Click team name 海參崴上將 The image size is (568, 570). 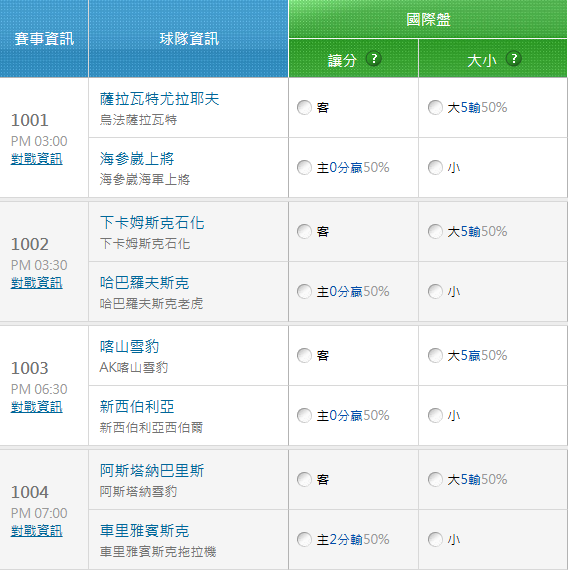click(x=137, y=159)
